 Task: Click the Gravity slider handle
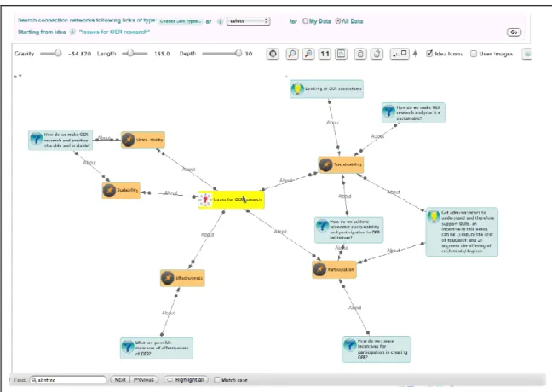pyautogui.click(x=58, y=53)
